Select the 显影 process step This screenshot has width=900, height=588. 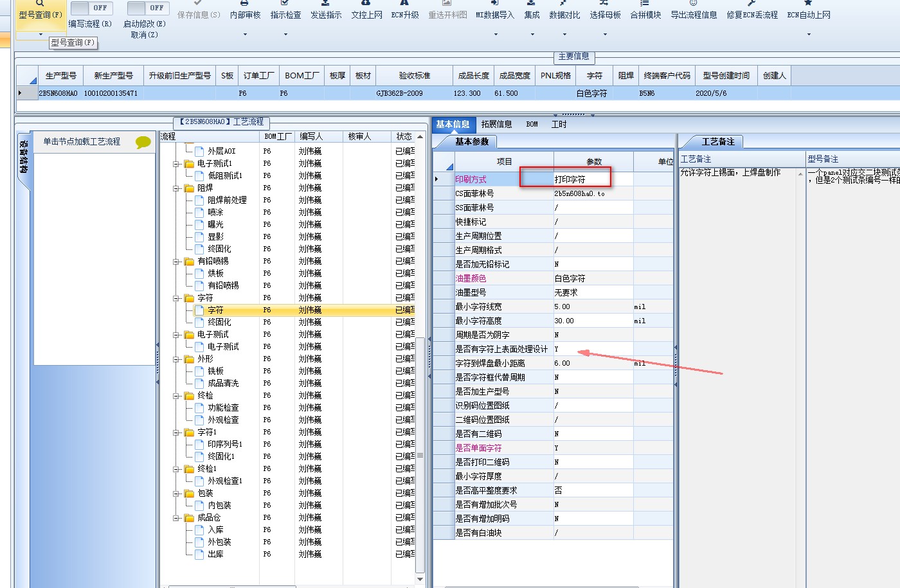215,236
